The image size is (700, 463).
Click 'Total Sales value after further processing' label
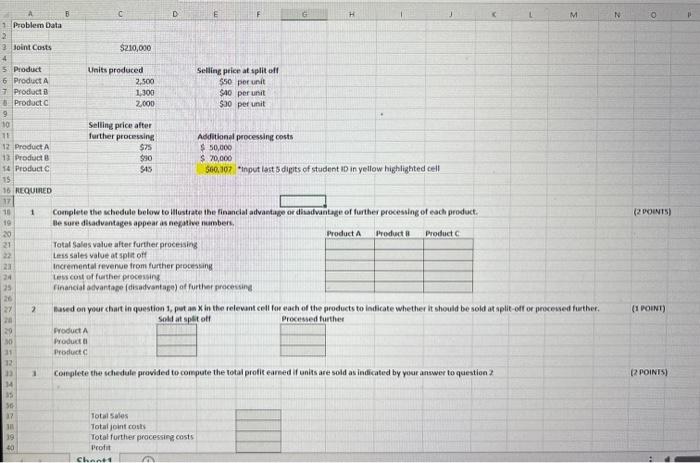[x=125, y=245]
